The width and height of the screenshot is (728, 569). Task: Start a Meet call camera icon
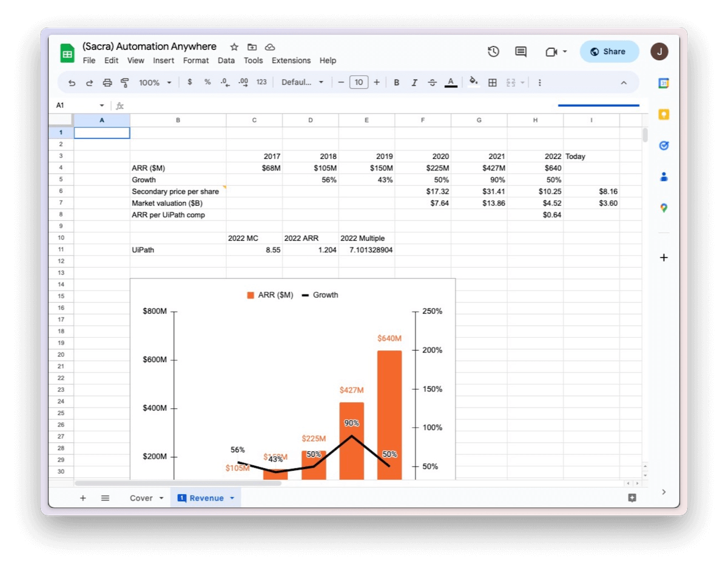(x=551, y=52)
